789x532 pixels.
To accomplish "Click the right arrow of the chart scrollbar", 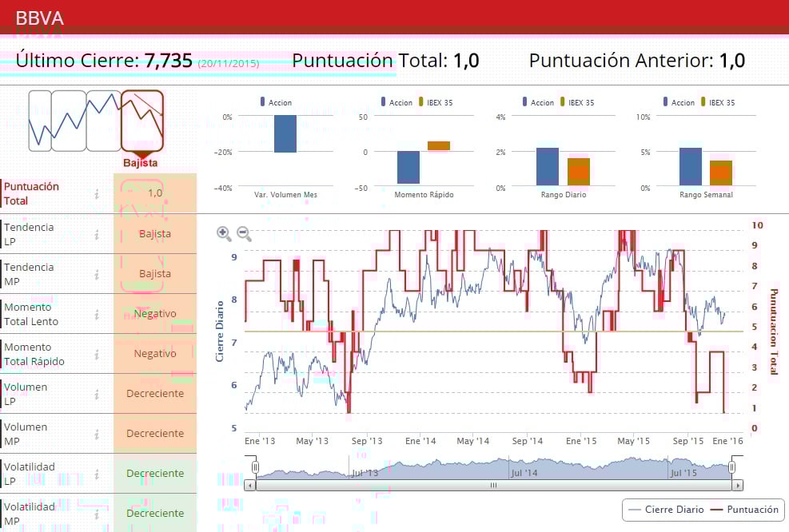I will (x=738, y=485).
